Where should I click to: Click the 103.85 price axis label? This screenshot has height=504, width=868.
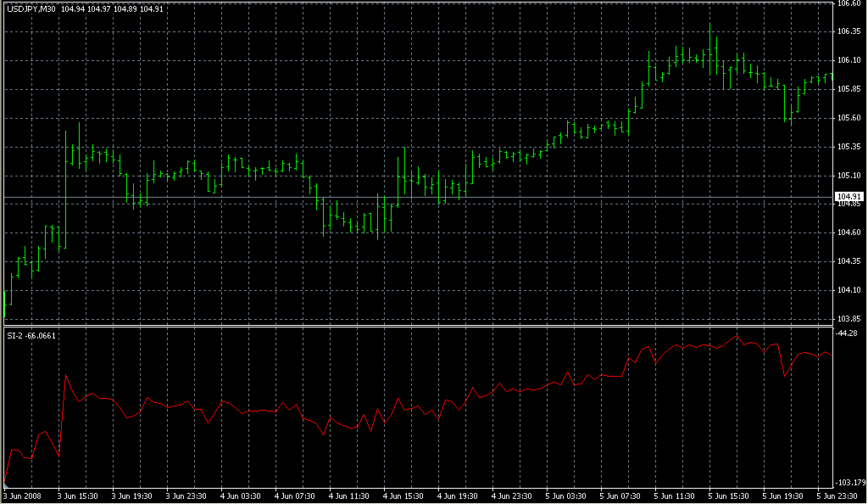849,319
